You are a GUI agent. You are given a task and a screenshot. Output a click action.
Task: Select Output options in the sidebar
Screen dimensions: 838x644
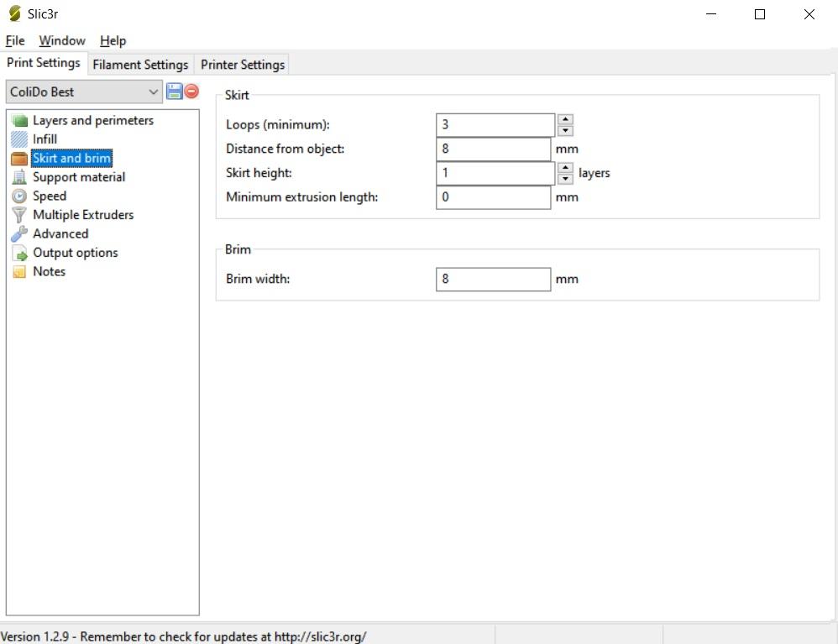point(75,253)
